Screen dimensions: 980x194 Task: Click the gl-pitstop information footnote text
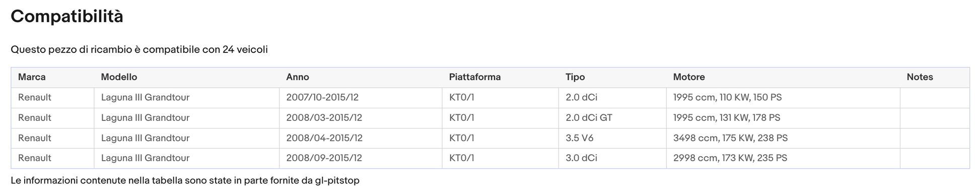pyautogui.click(x=185, y=180)
